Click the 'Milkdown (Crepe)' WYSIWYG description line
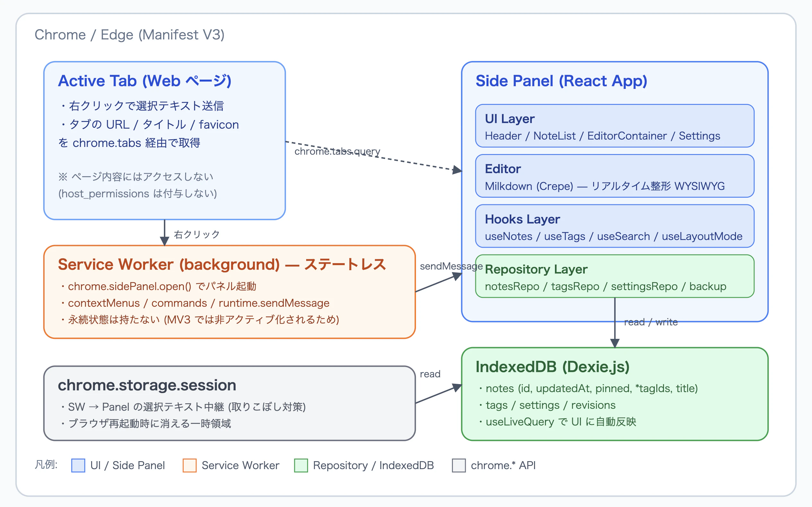The width and height of the screenshot is (812, 507). point(605,186)
